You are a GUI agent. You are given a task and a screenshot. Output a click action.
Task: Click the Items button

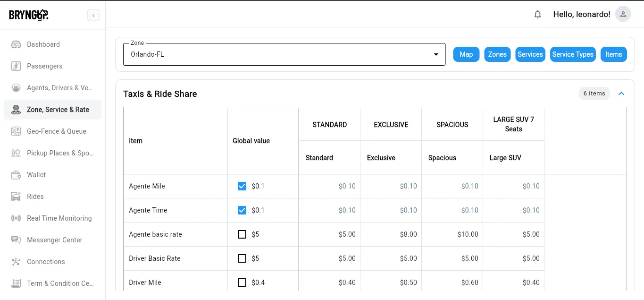[614, 54]
